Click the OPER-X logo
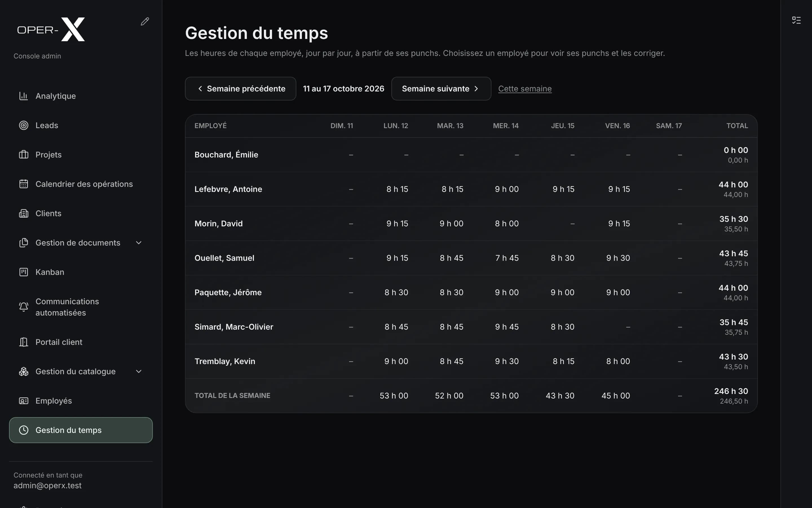 tap(51, 30)
